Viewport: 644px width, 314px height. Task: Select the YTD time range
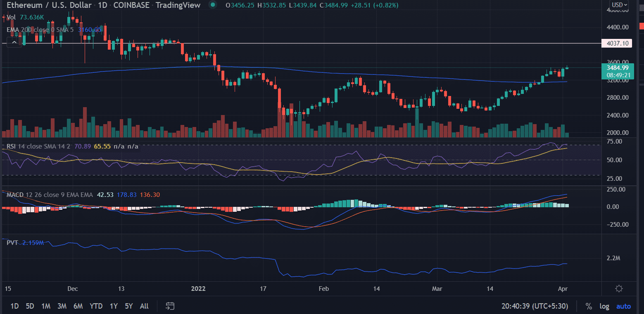pyautogui.click(x=96, y=306)
